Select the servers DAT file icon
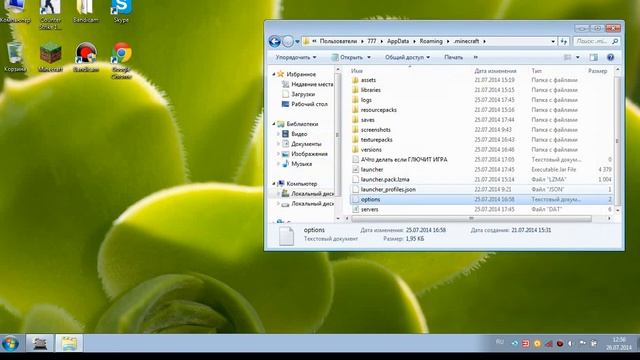Screen dimensions: 640x360 pyautogui.click(x=355, y=209)
